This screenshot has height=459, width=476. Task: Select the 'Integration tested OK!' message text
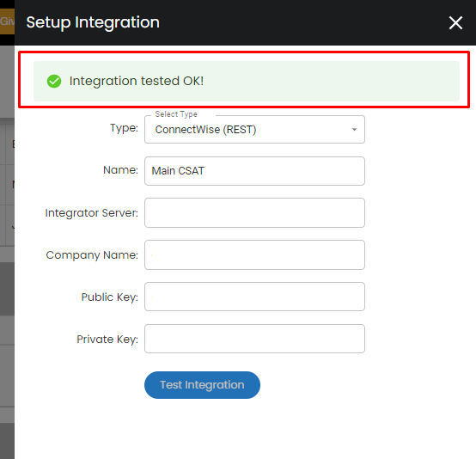[x=137, y=81]
